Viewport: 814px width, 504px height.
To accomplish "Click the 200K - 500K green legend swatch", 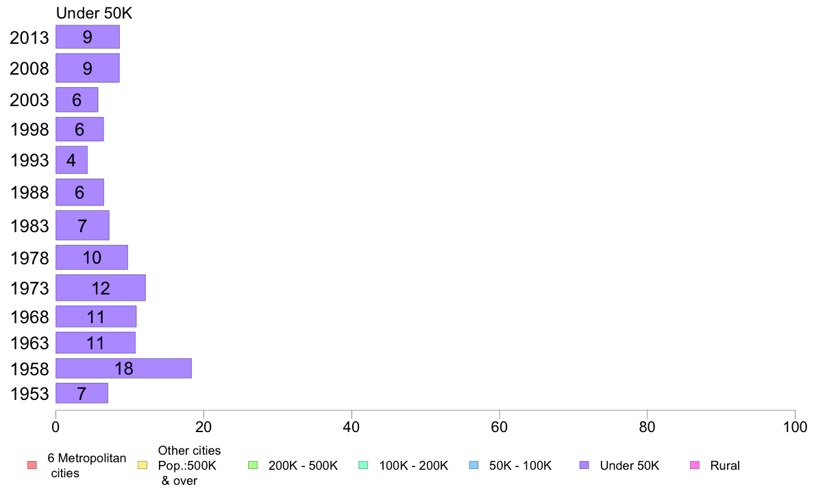I will tap(253, 465).
